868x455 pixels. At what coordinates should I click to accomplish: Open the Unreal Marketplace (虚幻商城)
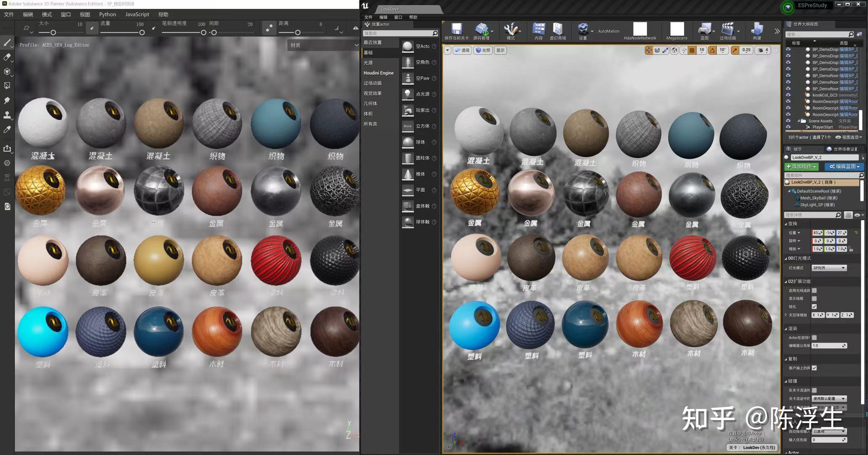[558, 31]
